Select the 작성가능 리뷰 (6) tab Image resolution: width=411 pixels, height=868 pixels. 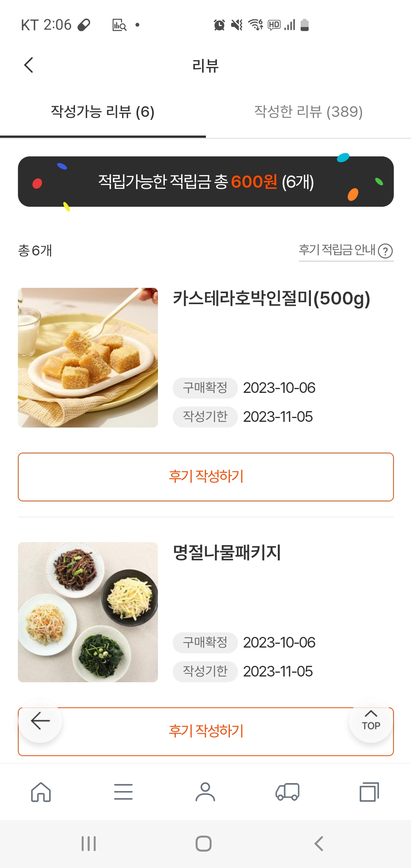(x=103, y=112)
